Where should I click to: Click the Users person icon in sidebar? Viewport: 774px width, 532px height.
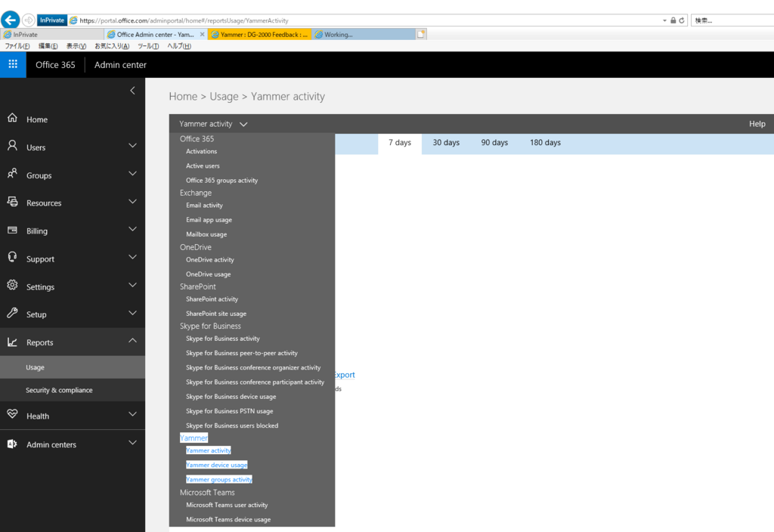point(12,146)
